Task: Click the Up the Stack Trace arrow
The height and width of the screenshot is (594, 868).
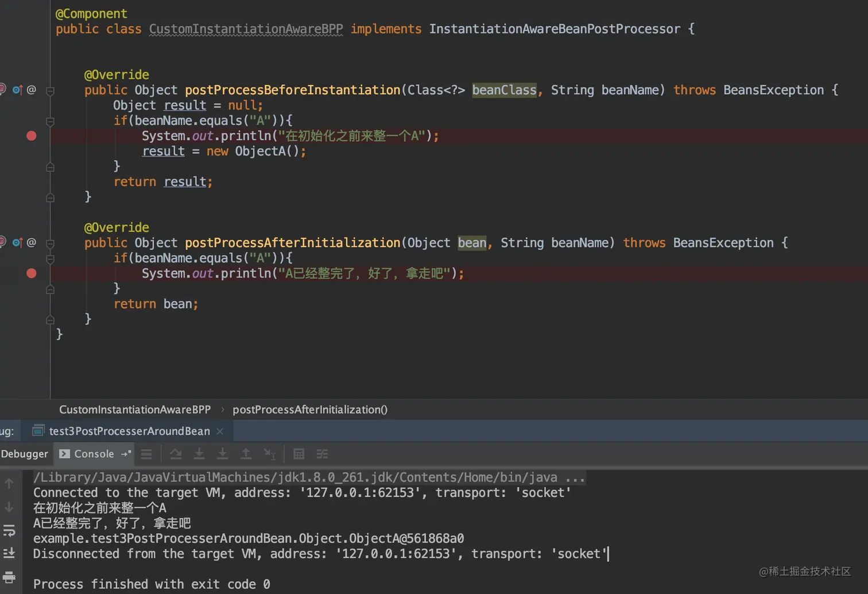Action: 9,484
